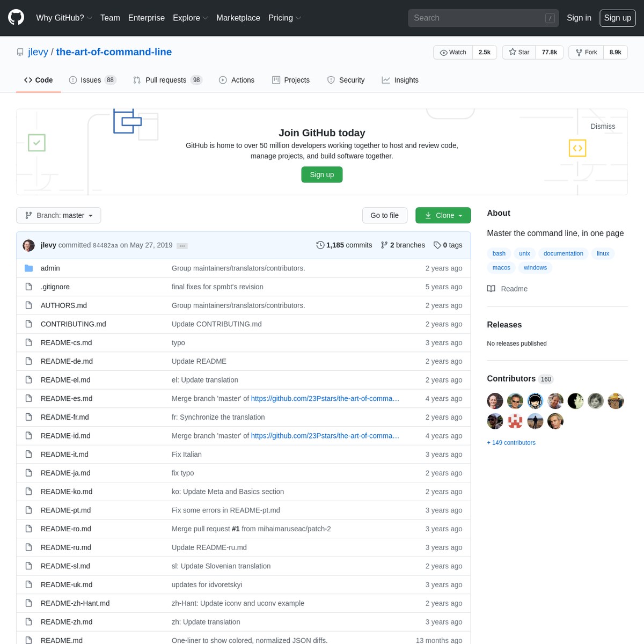Open the Why GitHub? dropdown menu

click(x=64, y=18)
